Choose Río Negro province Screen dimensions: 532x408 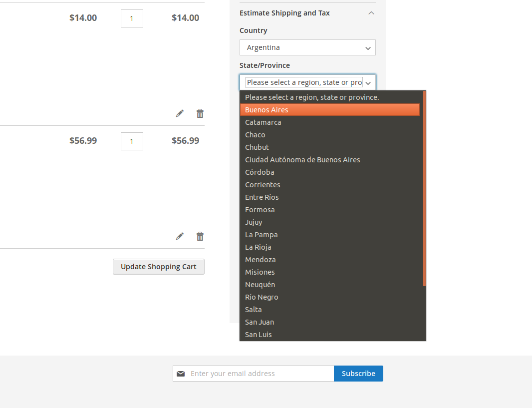pos(330,297)
